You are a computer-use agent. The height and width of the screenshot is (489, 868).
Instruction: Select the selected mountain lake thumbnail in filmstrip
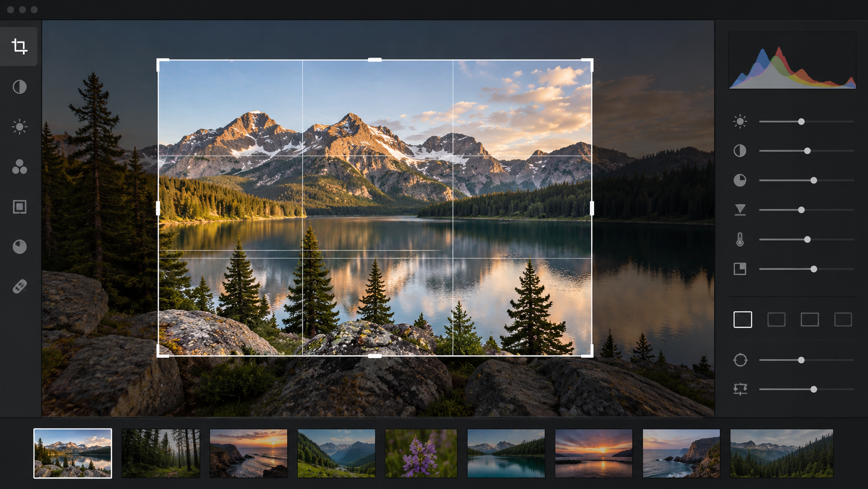(73, 453)
